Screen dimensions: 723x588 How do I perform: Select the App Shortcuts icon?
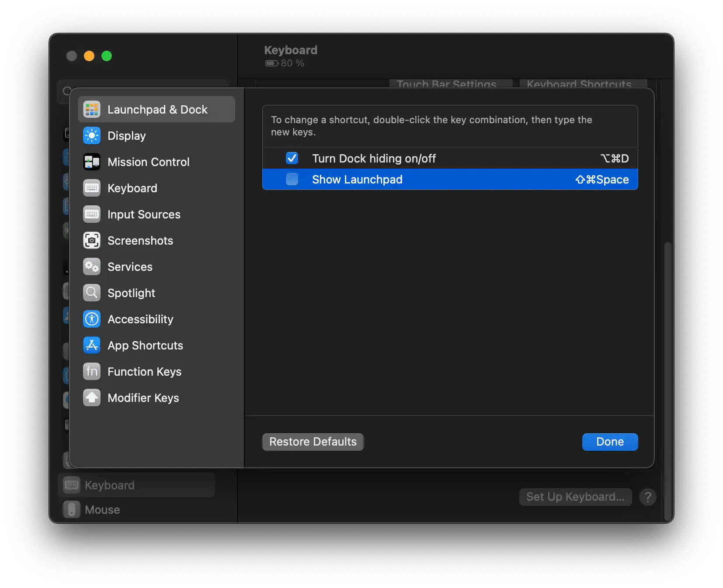click(92, 345)
